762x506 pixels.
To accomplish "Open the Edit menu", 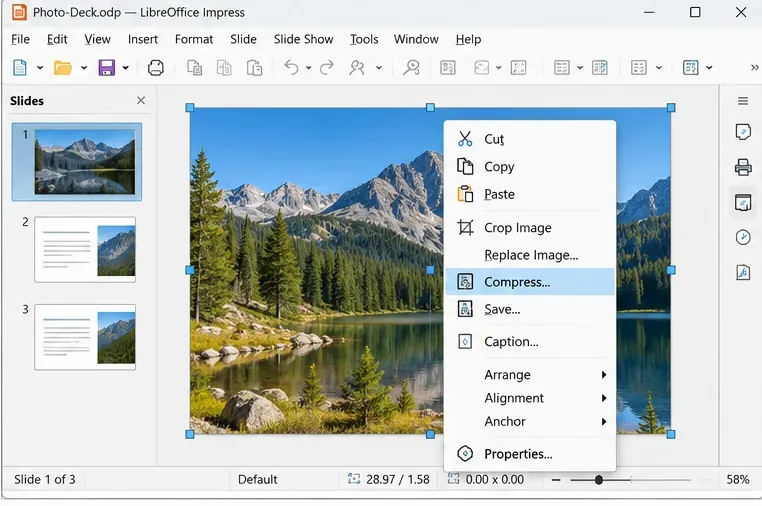I will [x=57, y=39].
